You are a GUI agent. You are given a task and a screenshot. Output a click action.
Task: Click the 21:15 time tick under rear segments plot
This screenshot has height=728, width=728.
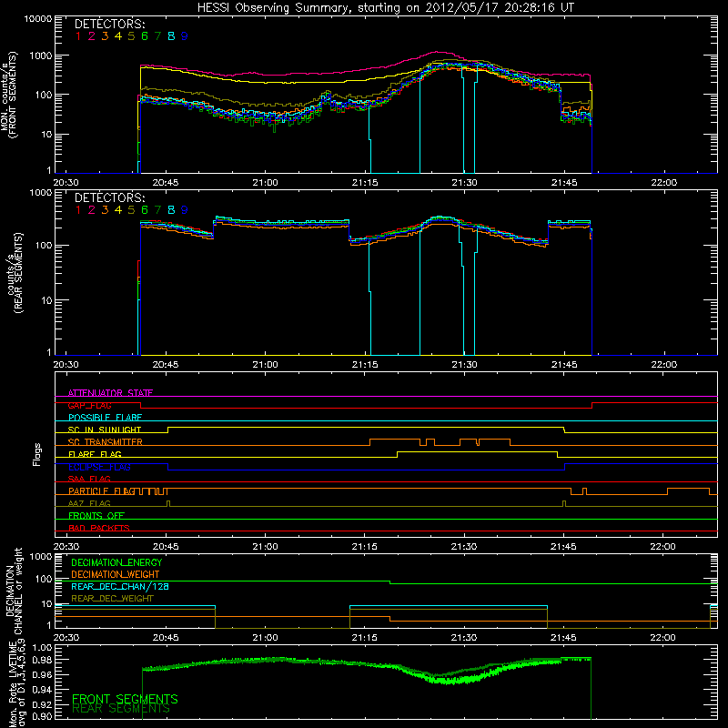click(365, 365)
